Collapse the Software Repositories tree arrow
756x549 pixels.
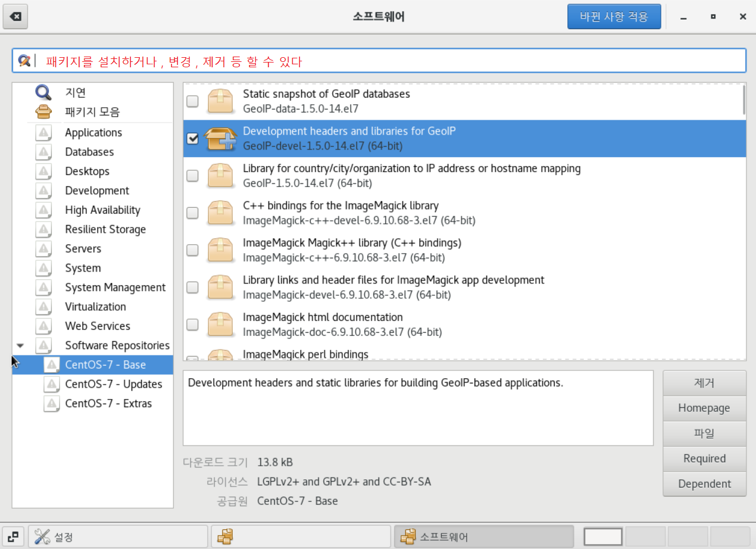(x=20, y=345)
